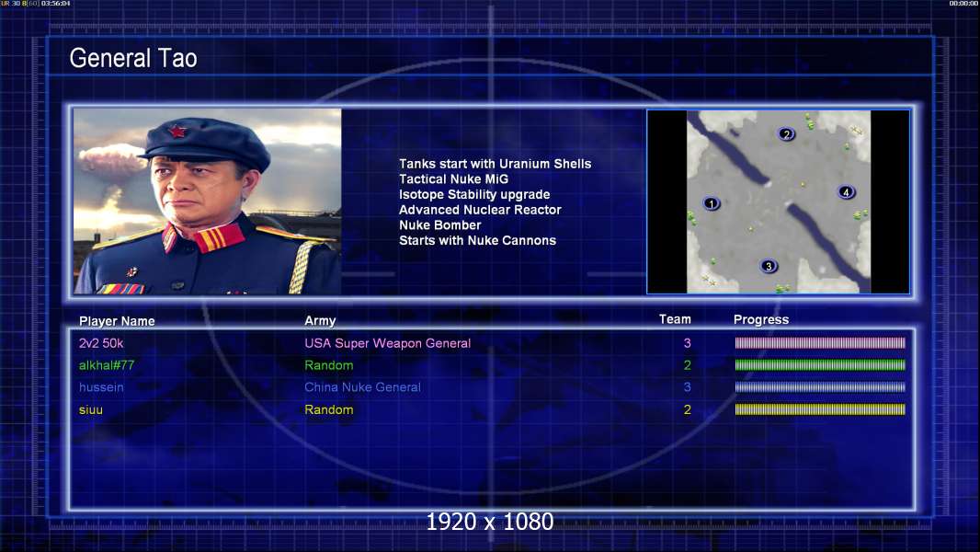
Task: Click 'Starts with Nuke Cannons' text
Action: pos(477,240)
